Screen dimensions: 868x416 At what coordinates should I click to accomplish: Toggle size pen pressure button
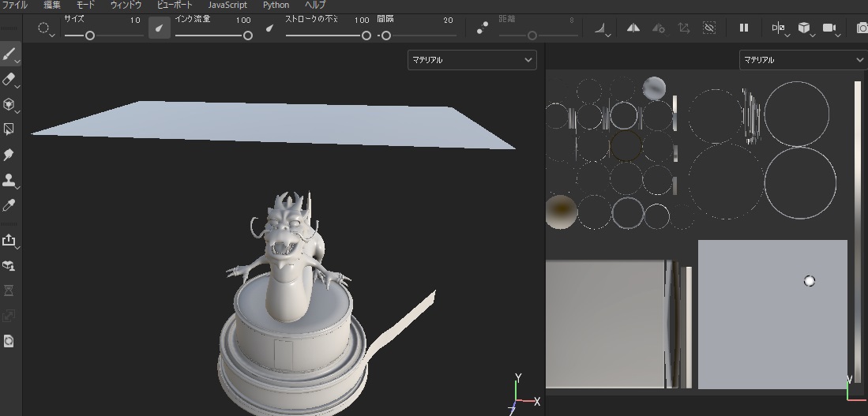(x=160, y=28)
